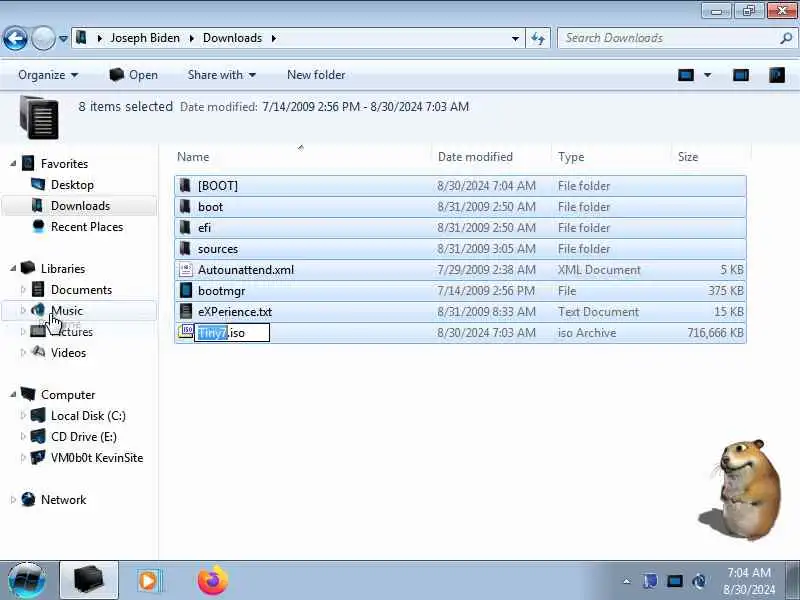
Task: Open the Organize menu
Action: (x=48, y=75)
